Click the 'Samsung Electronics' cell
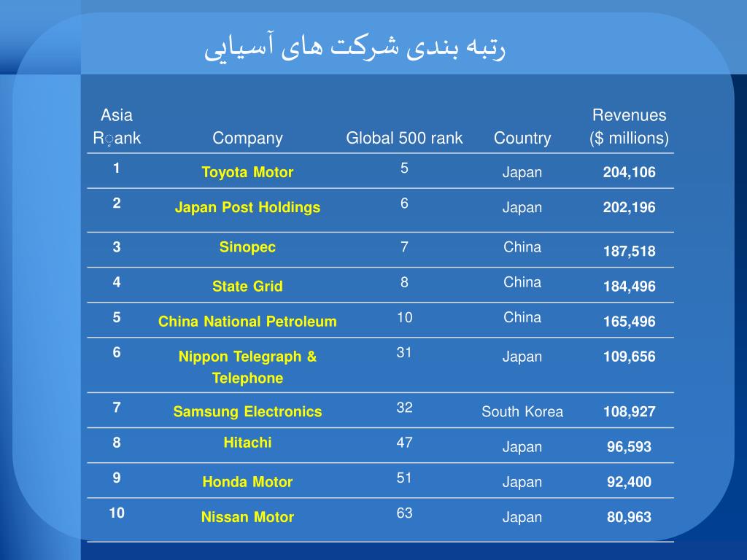 pyautogui.click(x=247, y=411)
